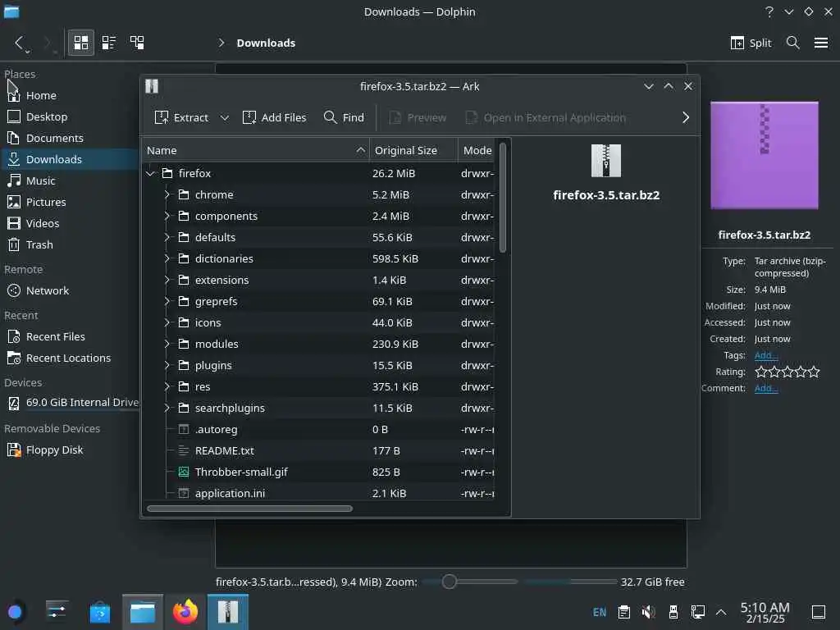The image size is (840, 630).
Task: Expand the defaults folder
Action: 167,237
